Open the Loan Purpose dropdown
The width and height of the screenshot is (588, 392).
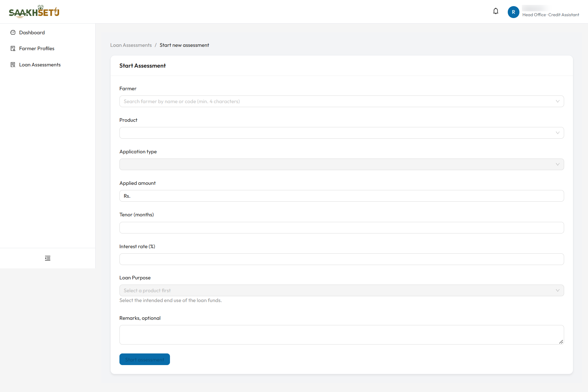pos(341,290)
